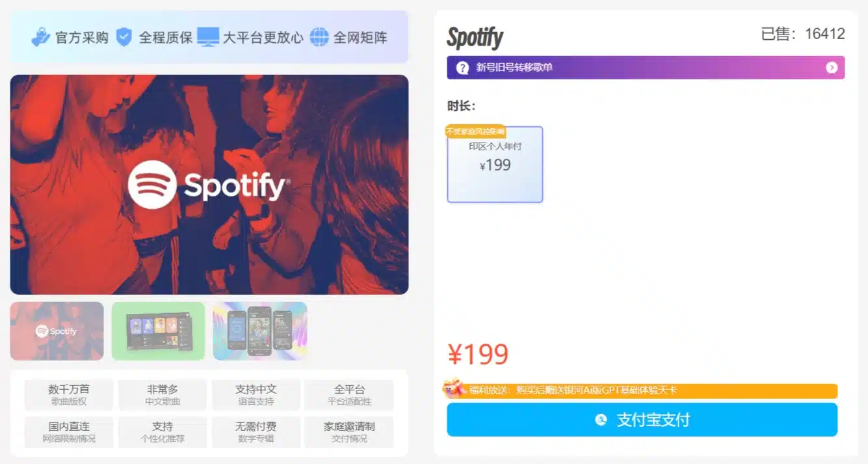
Task: Click the 大平台更放心 monitor icon
Action: pyautogui.click(x=209, y=37)
